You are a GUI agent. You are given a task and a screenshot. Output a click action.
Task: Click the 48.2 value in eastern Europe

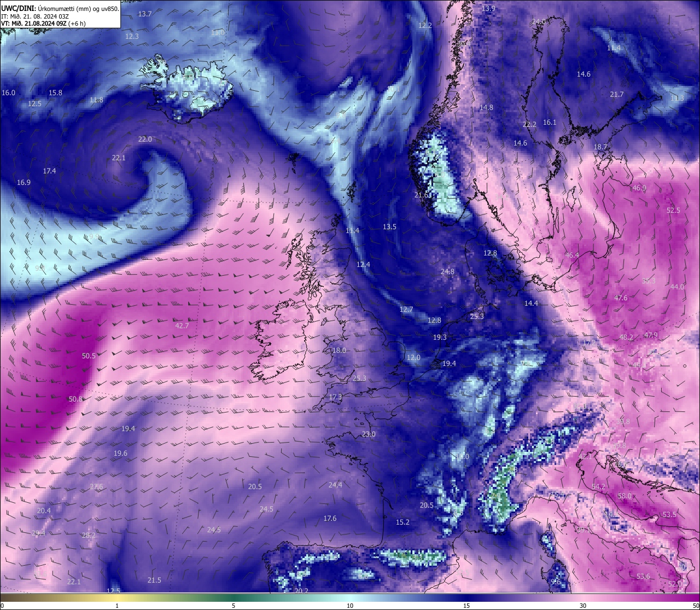pyautogui.click(x=626, y=337)
